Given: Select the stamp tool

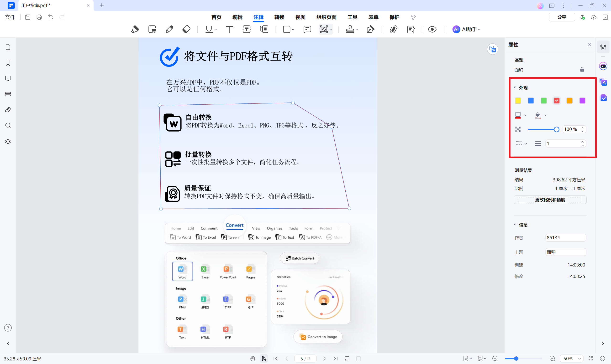Looking at the screenshot, I should (351, 29).
